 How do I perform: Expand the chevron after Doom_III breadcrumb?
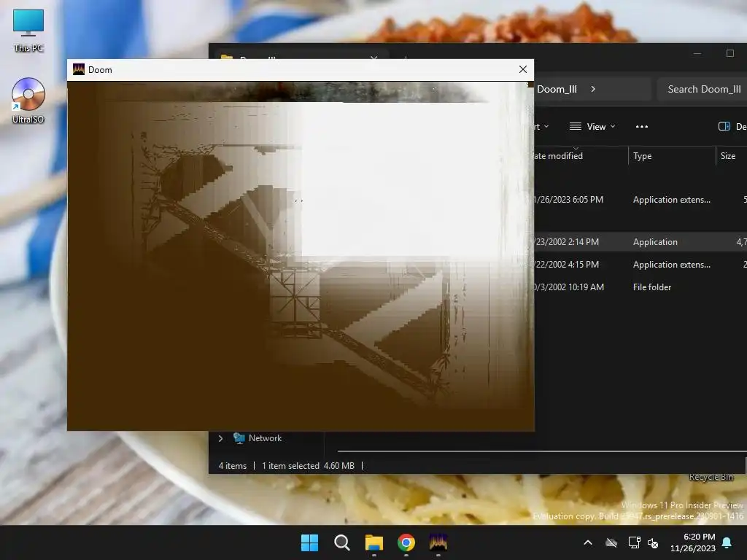click(x=593, y=89)
